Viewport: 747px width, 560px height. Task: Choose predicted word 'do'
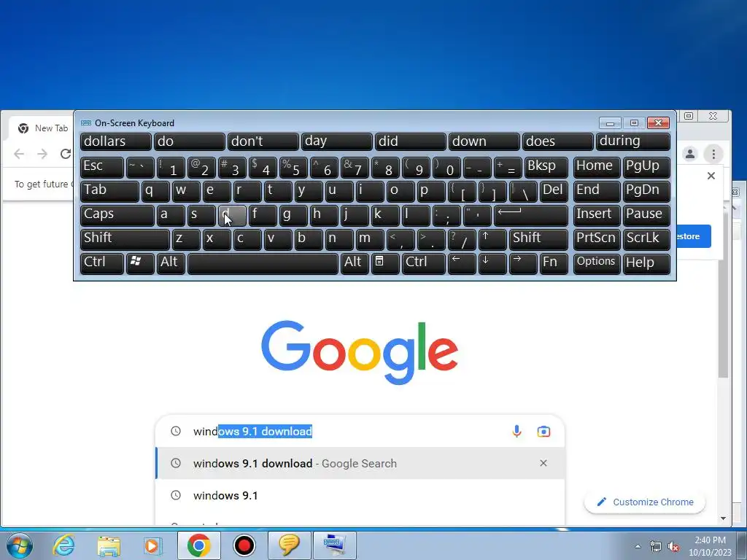coord(190,141)
